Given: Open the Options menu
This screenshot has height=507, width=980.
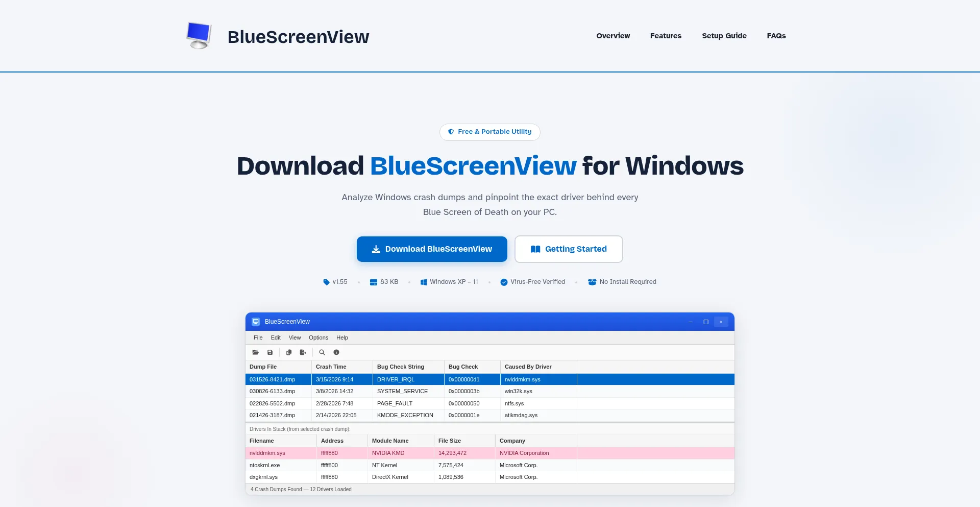Looking at the screenshot, I should (318, 337).
